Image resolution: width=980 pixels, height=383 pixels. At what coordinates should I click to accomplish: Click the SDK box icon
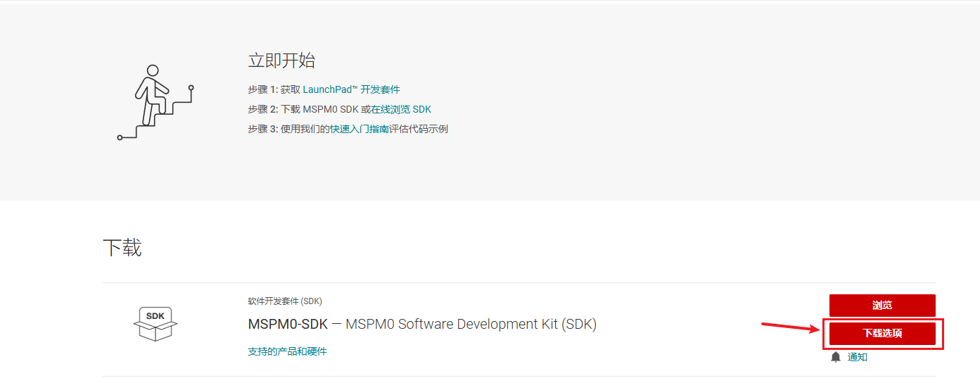pyautogui.click(x=155, y=324)
